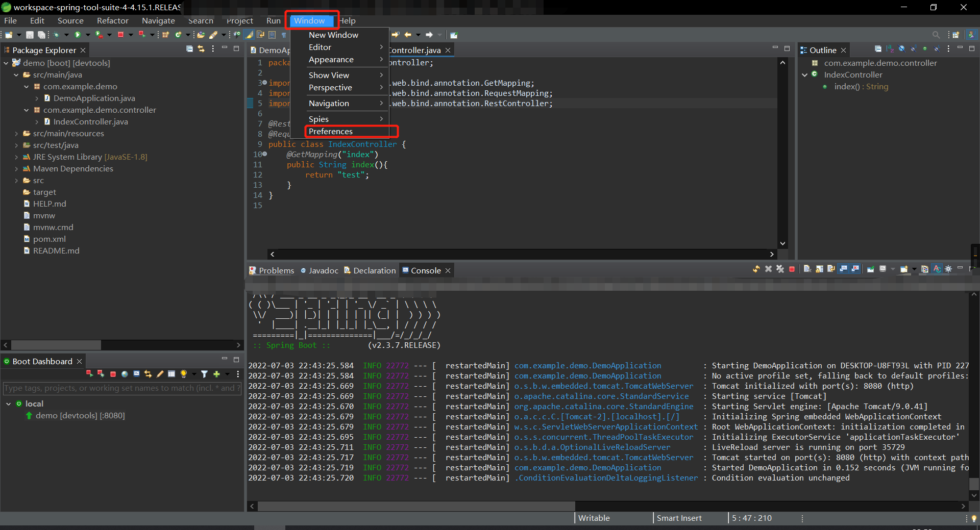Collapse the src/main/java folder
Screen dimensions: 980x530
16,75
